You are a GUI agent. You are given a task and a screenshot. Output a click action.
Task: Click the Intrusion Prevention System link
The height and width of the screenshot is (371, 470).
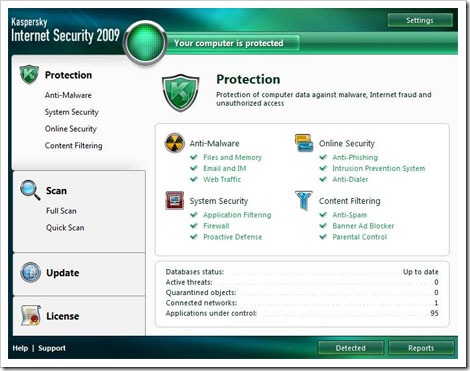(379, 168)
